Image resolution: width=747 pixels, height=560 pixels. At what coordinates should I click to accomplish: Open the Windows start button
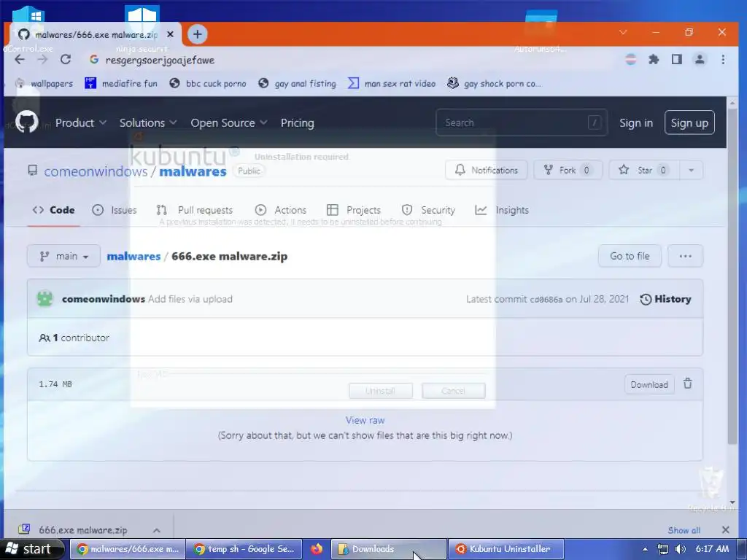point(31,549)
